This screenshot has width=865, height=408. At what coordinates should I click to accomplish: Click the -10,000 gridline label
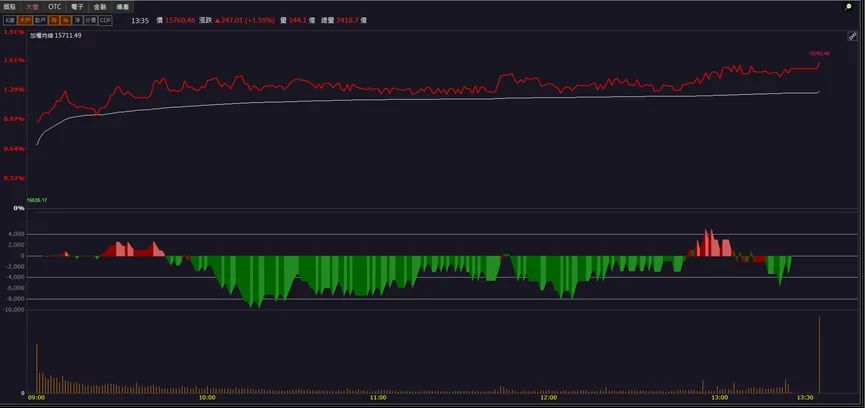coord(13,309)
